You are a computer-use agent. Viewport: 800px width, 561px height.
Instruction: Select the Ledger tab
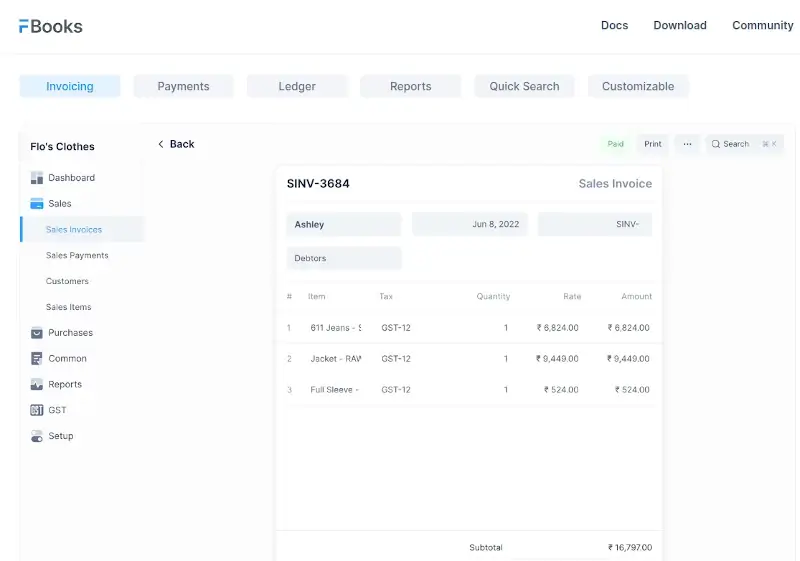point(297,87)
